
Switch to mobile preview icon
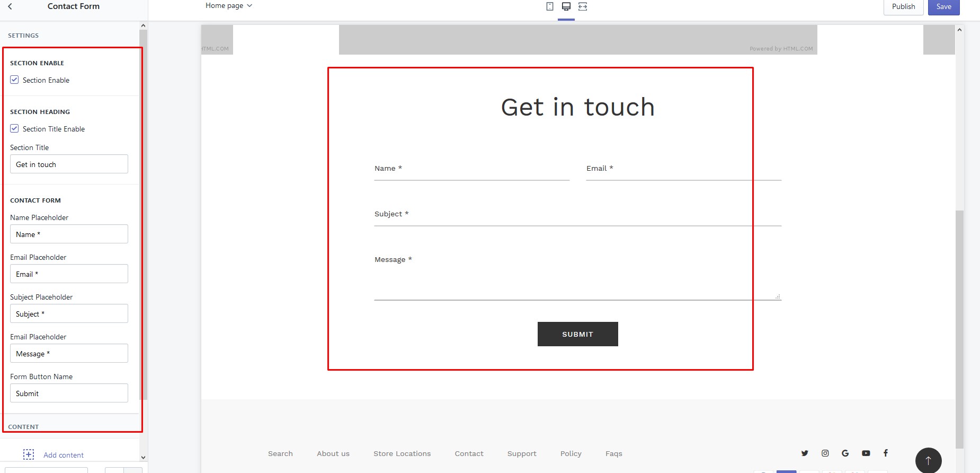[x=550, y=6]
